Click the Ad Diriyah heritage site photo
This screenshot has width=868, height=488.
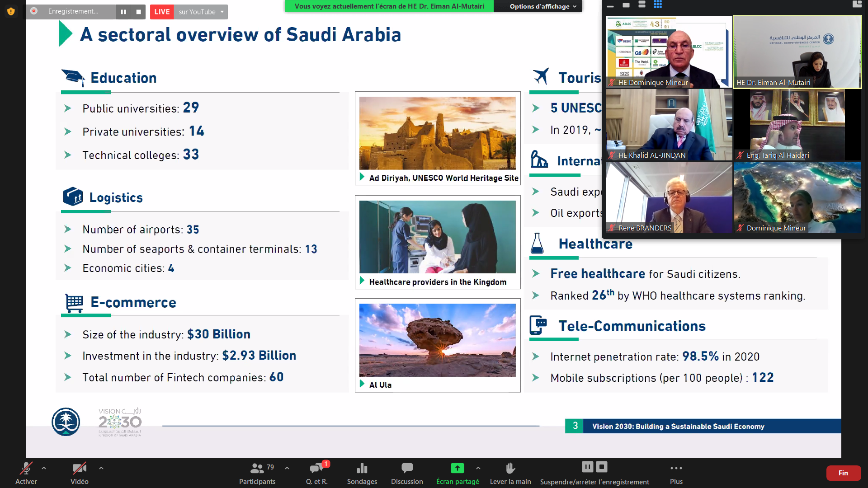click(x=437, y=133)
